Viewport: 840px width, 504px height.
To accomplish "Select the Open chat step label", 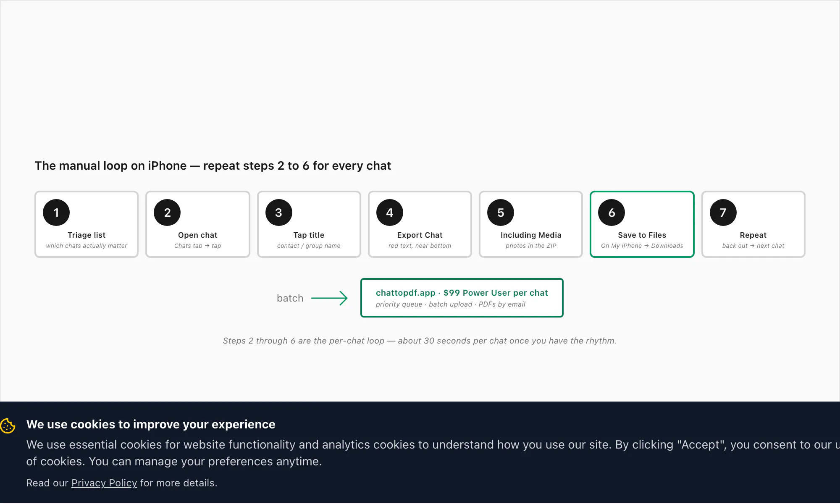I will (x=197, y=235).
